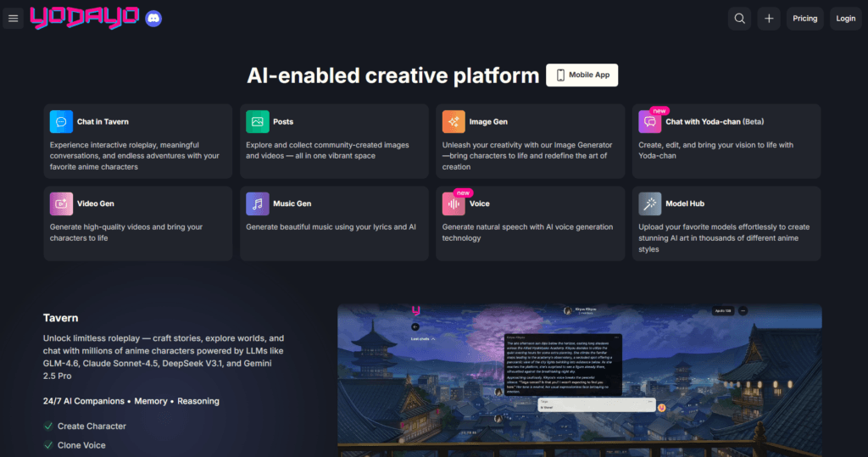The height and width of the screenshot is (457, 868).
Task: Open the Music Gen card title
Action: 292,203
